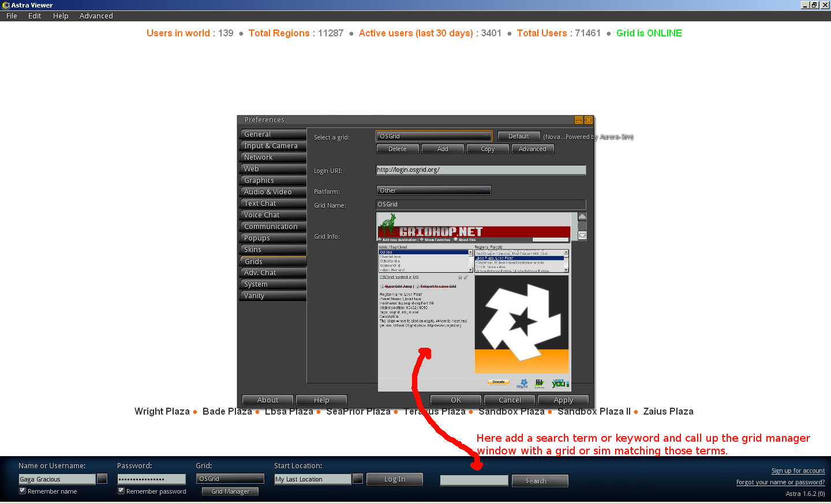
Task: Switch to the General preferences tab
Action: tap(273, 134)
